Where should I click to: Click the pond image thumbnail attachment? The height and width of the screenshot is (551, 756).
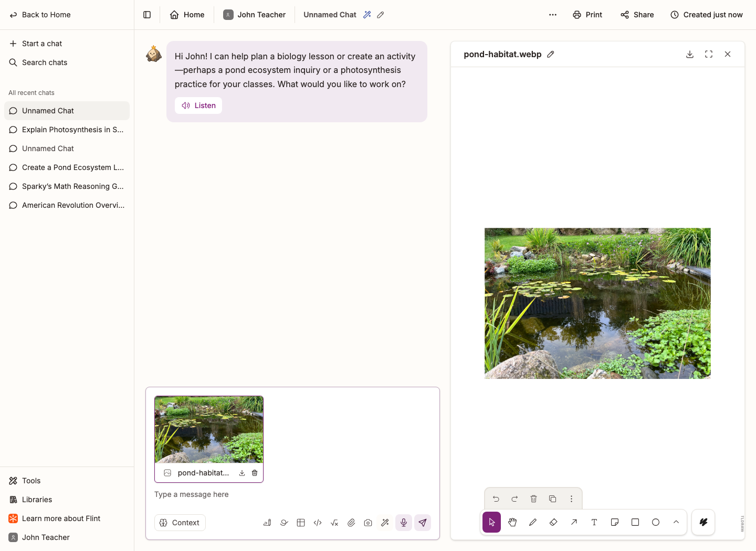click(x=209, y=429)
